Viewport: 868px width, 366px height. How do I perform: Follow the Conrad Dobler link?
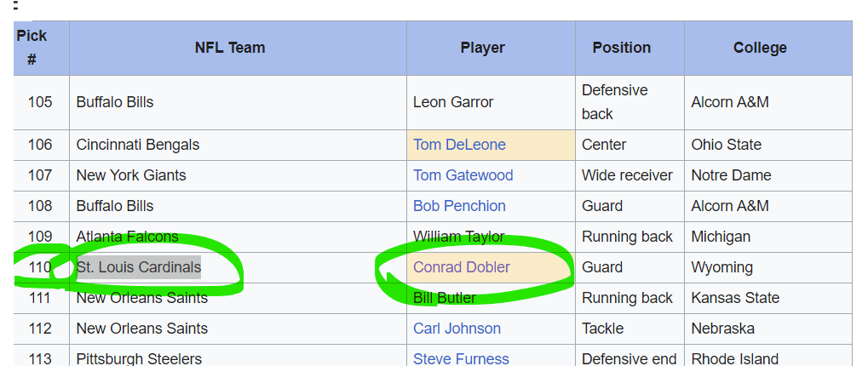(x=462, y=267)
